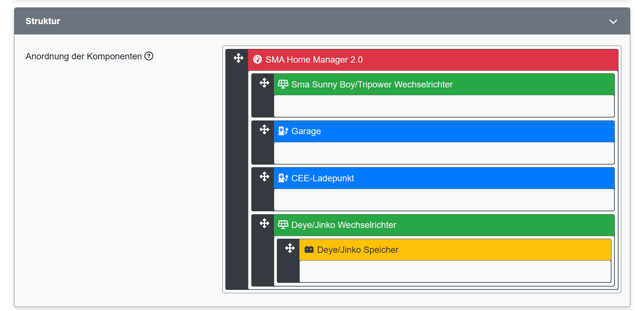Click the empty drop area under Deye/Jinko Speicher
The width and height of the screenshot is (644, 311).
click(x=455, y=271)
